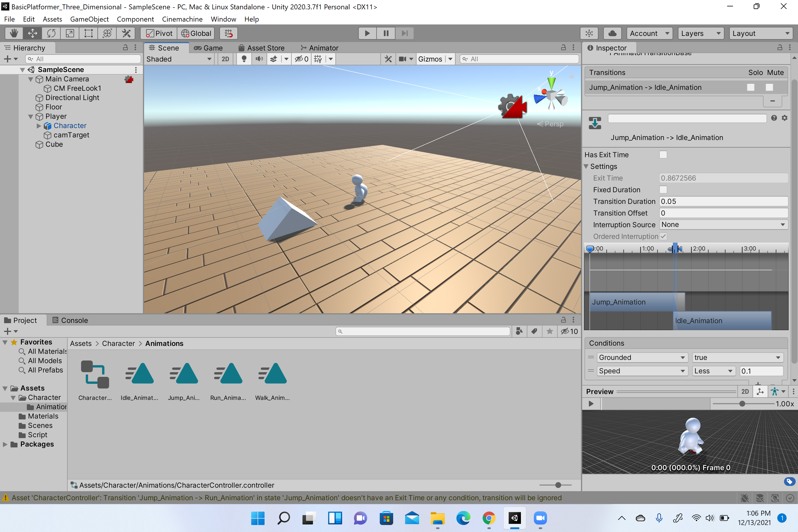The height and width of the screenshot is (532, 798).
Task: Adjust the preview speed slider
Action: [742, 404]
